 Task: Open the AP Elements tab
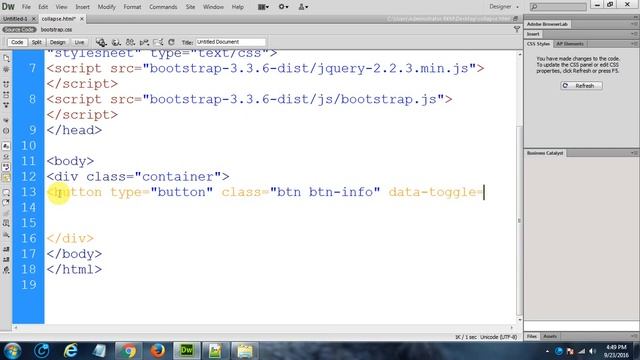[570, 44]
